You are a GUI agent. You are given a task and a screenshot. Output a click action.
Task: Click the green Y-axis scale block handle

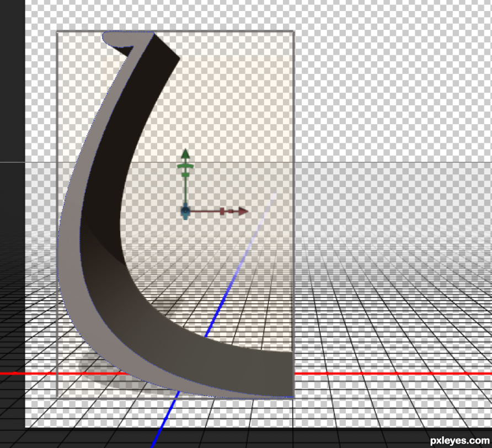185,174
